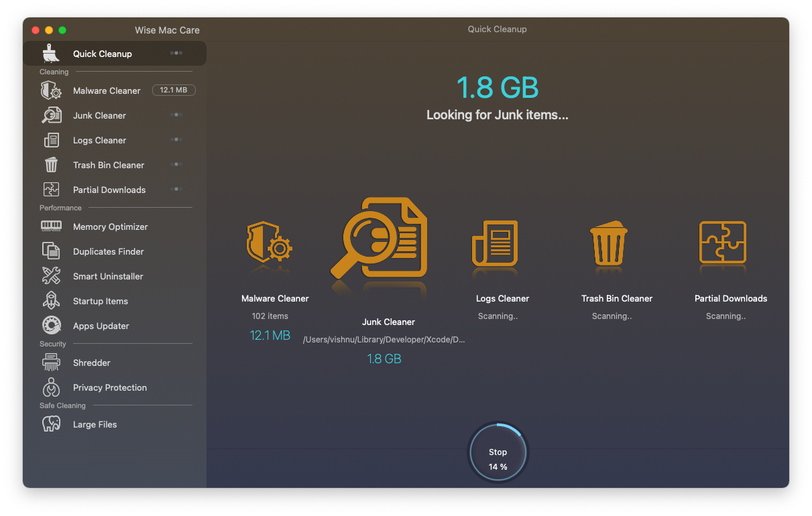The image size is (812, 516).
Task: Open Quick Cleanup in the sidebar
Action: pyautogui.click(x=115, y=54)
